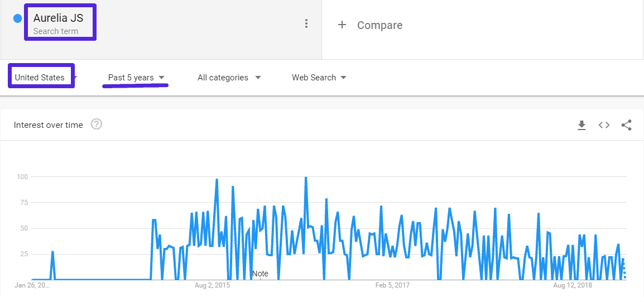Click the blue dot beside Aurelia JS
644x297 pixels.
[17, 18]
